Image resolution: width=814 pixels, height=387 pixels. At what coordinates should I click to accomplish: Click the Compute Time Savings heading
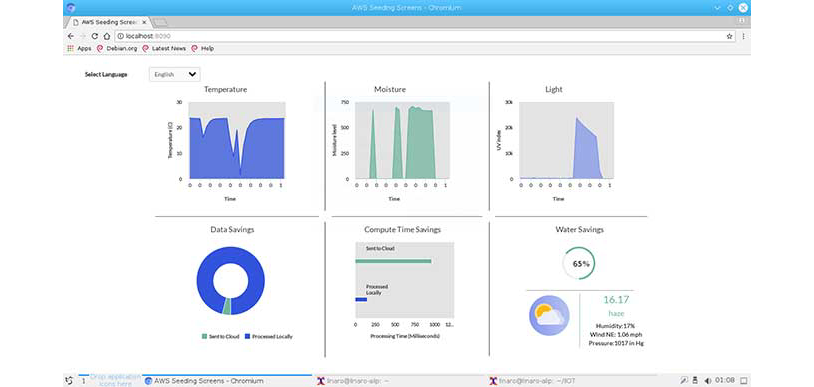coord(402,229)
